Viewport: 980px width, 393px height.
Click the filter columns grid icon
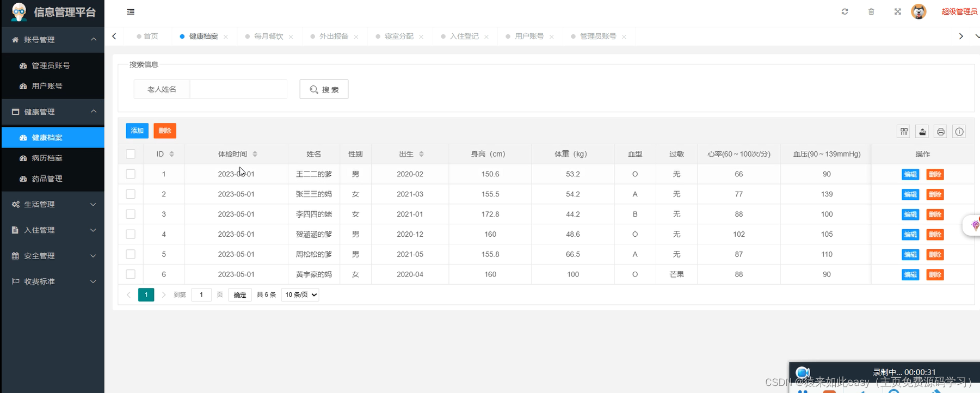904,131
